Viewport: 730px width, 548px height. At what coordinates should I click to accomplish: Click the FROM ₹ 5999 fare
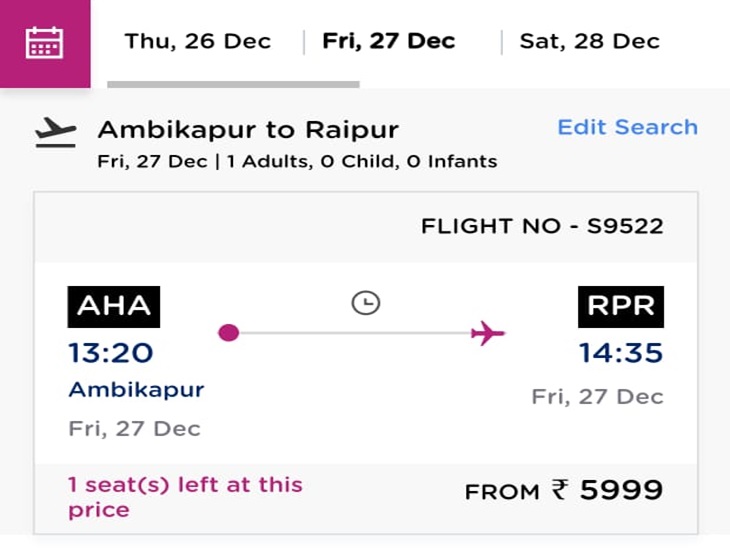pos(564,490)
